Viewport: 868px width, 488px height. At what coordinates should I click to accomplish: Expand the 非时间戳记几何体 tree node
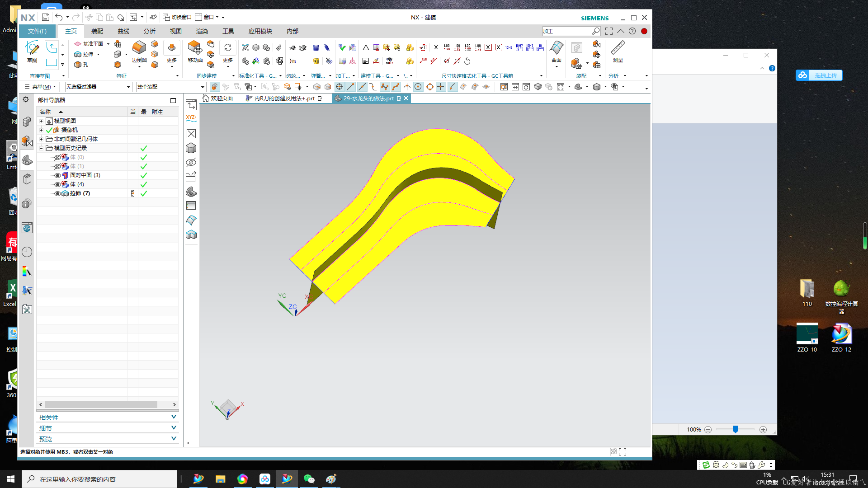click(x=41, y=139)
